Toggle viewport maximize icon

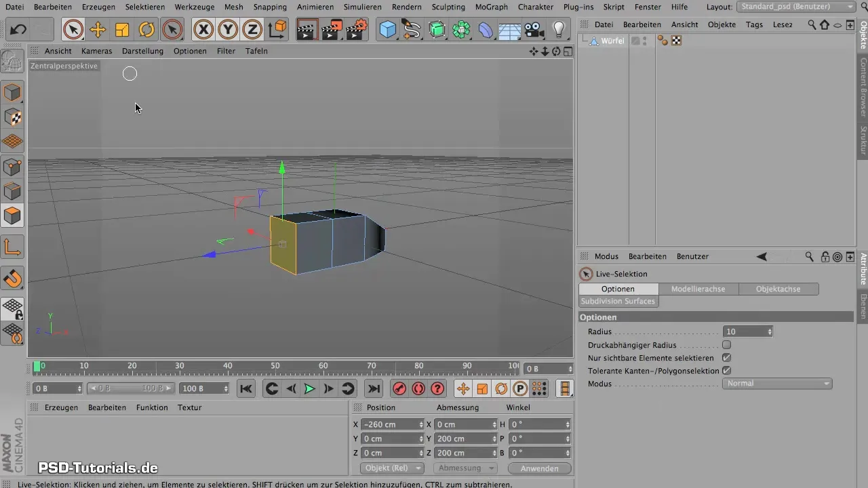coord(568,51)
